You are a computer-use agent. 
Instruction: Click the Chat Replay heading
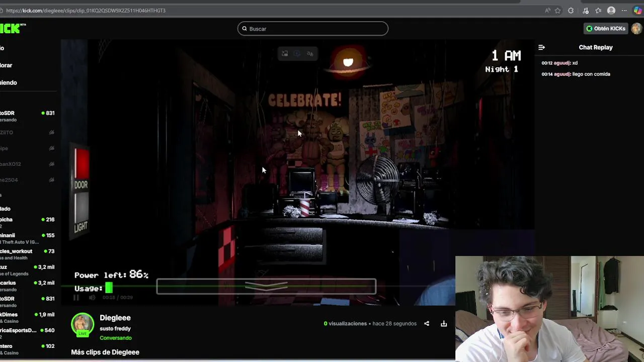click(x=596, y=47)
